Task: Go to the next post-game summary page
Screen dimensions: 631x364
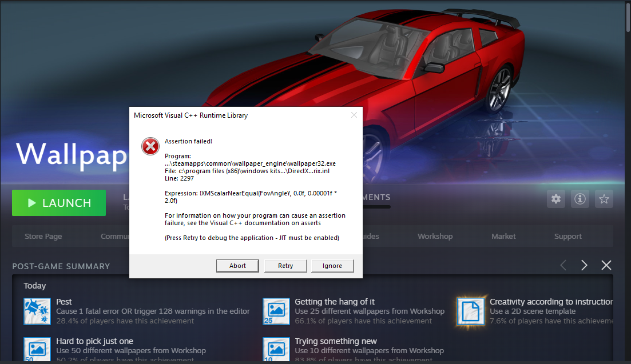Action: [584, 265]
